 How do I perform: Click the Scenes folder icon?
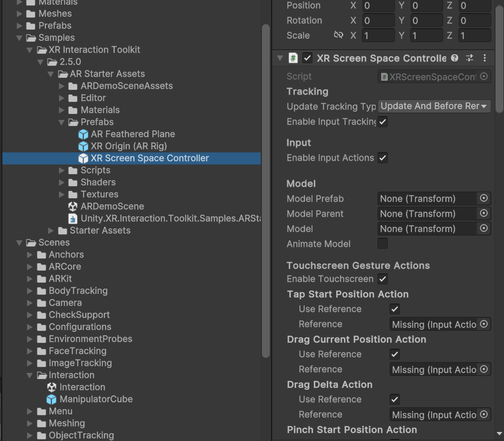pos(31,243)
